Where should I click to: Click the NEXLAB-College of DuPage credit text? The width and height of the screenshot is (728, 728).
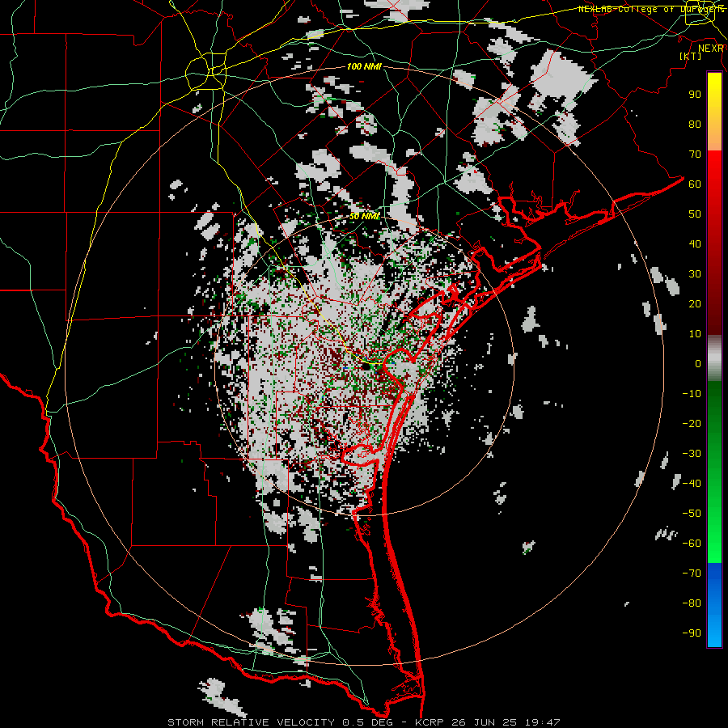651,9
